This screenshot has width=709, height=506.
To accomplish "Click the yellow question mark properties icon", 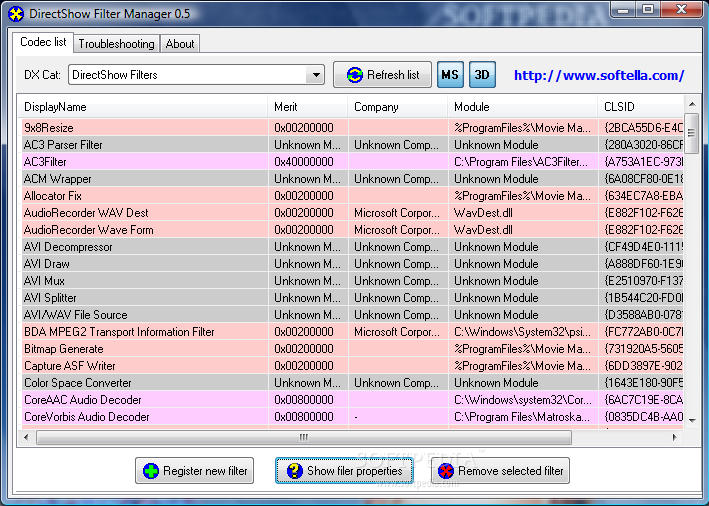I will click(x=294, y=471).
